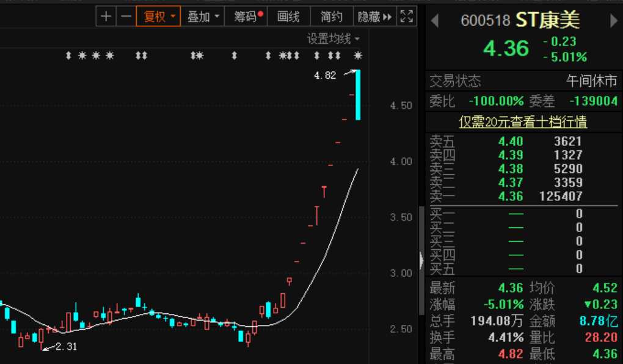Click the plus zoom-in chart button
The width and height of the screenshot is (623, 364).
click(106, 16)
